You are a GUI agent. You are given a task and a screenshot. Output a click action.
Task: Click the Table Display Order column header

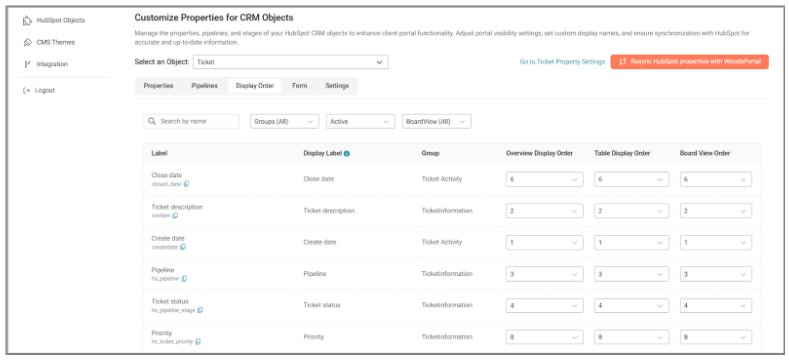tap(623, 154)
